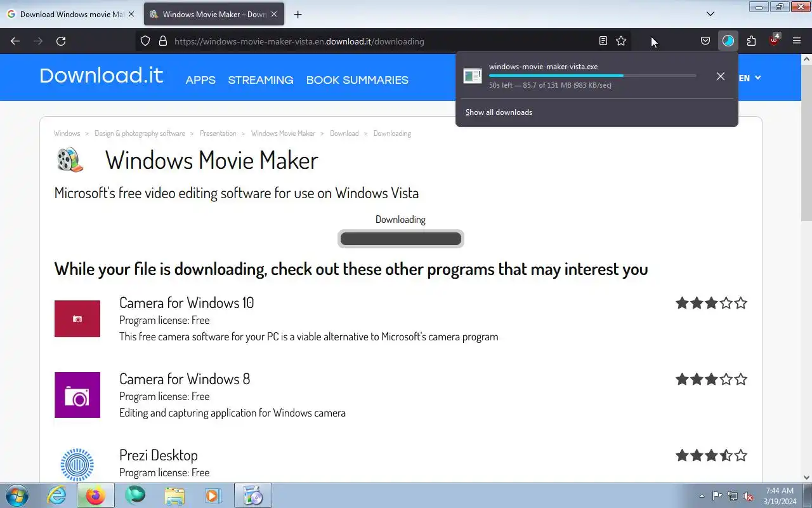This screenshot has height=508, width=812.
Task: Open Windows Explorer folder from taskbar
Action: pyautogui.click(x=174, y=495)
